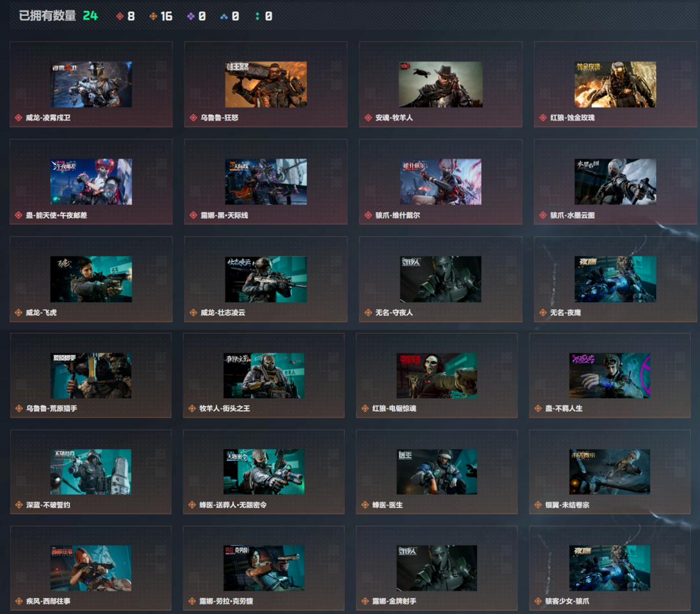Click the blue rarity icon showing 0
The height and width of the screenshot is (614, 700).
point(224,17)
